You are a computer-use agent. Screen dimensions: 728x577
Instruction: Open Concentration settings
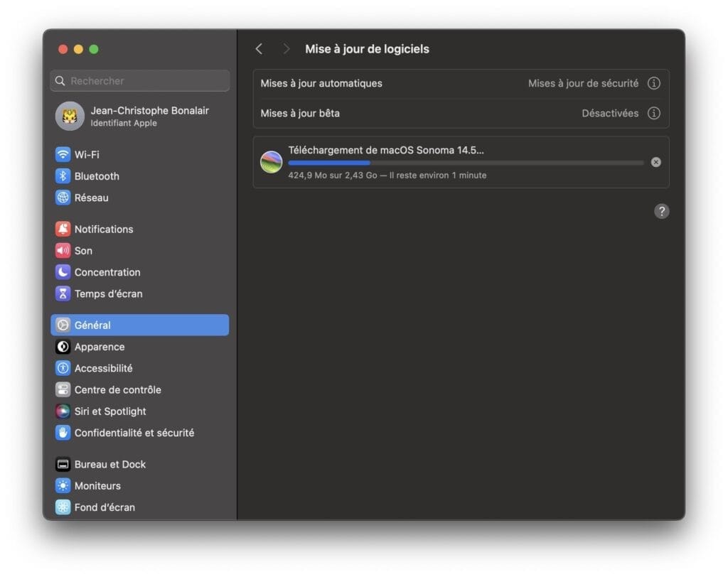pyautogui.click(x=107, y=272)
